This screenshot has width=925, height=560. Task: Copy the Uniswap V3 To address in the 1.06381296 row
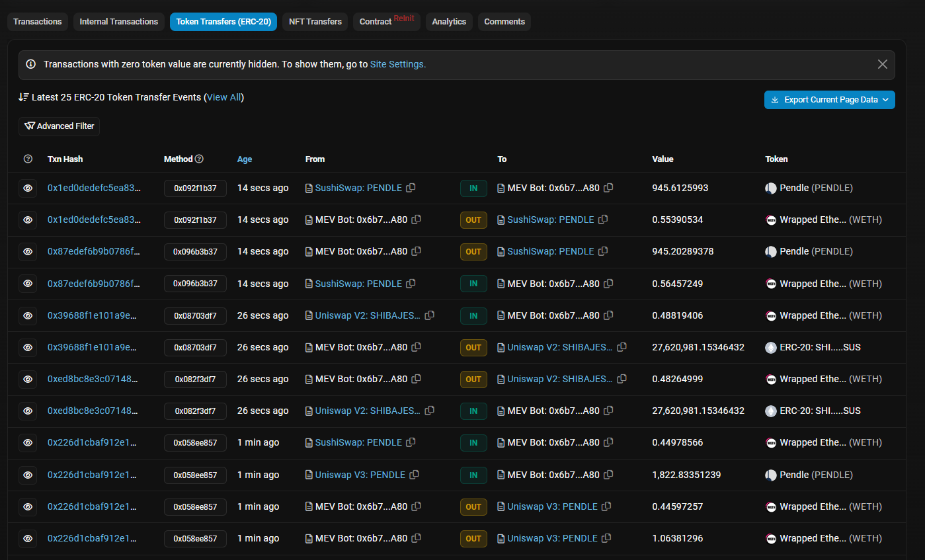606,538
